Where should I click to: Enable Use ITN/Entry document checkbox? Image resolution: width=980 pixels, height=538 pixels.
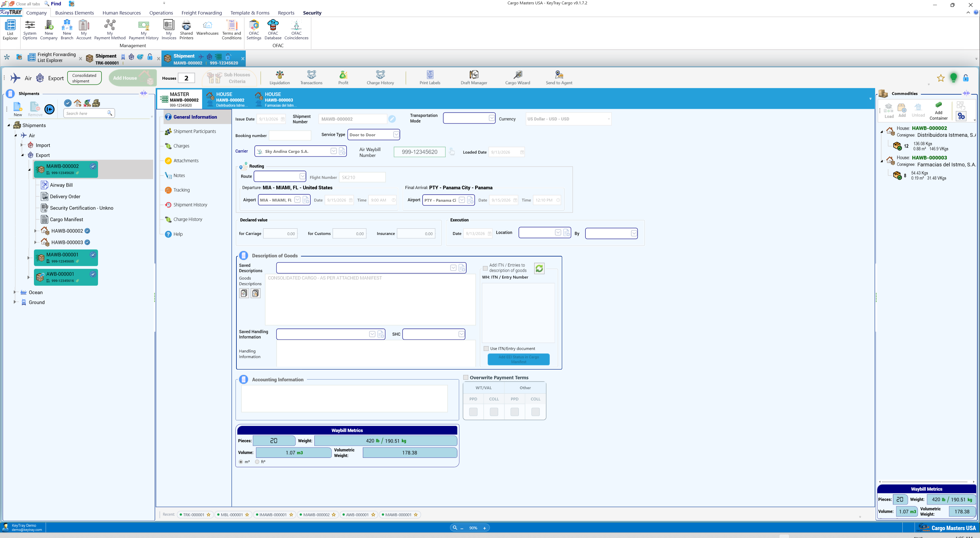tap(486, 348)
